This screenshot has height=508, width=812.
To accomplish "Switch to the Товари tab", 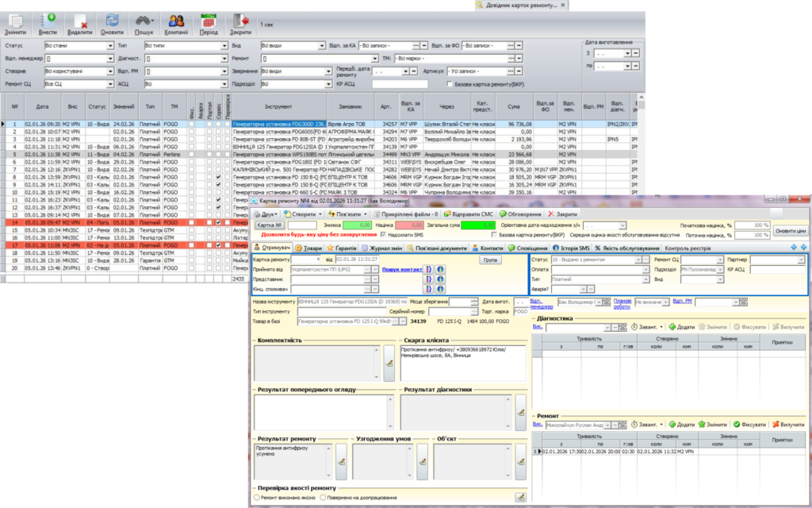I will coord(308,248).
